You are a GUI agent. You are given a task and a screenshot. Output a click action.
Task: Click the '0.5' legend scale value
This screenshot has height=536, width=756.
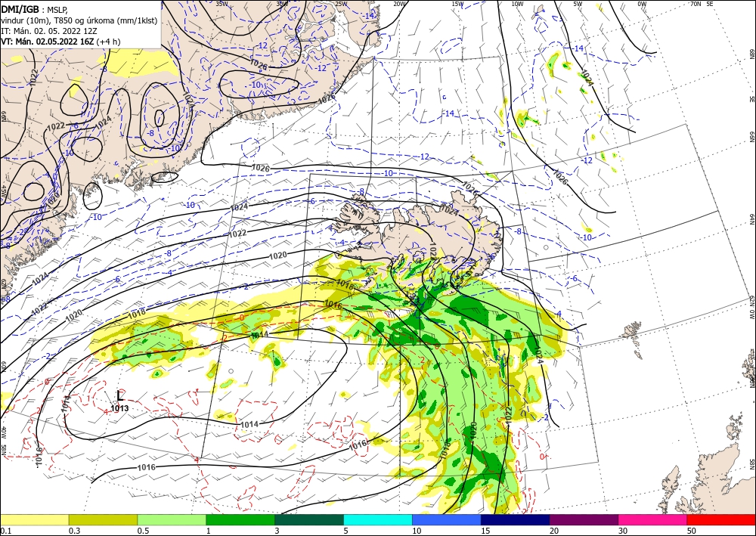coord(143,531)
